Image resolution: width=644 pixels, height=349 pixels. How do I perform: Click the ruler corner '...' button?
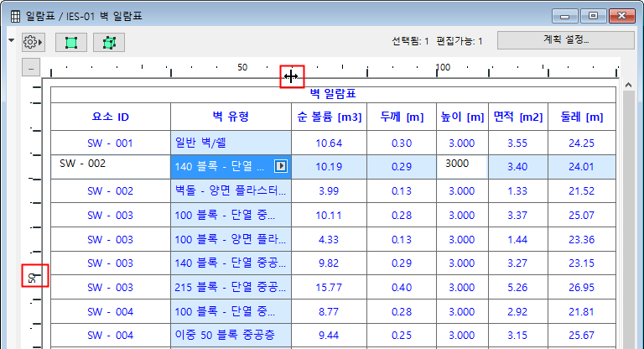[31, 68]
